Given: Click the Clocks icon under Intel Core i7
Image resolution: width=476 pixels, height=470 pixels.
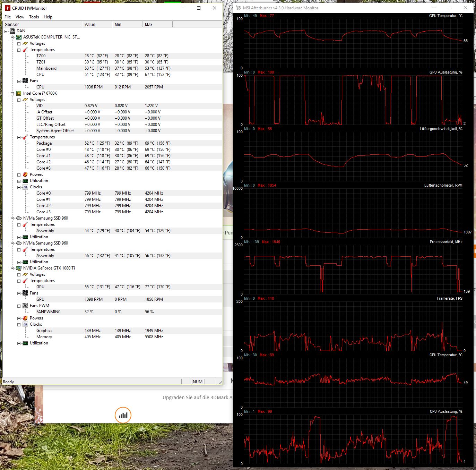Looking at the screenshot, I should point(25,187).
